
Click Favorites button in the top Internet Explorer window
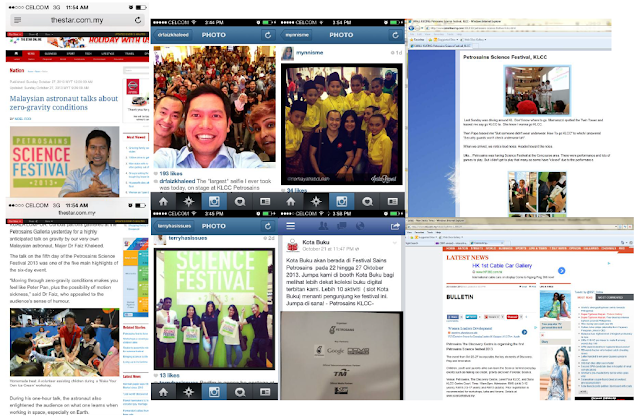(418, 40)
